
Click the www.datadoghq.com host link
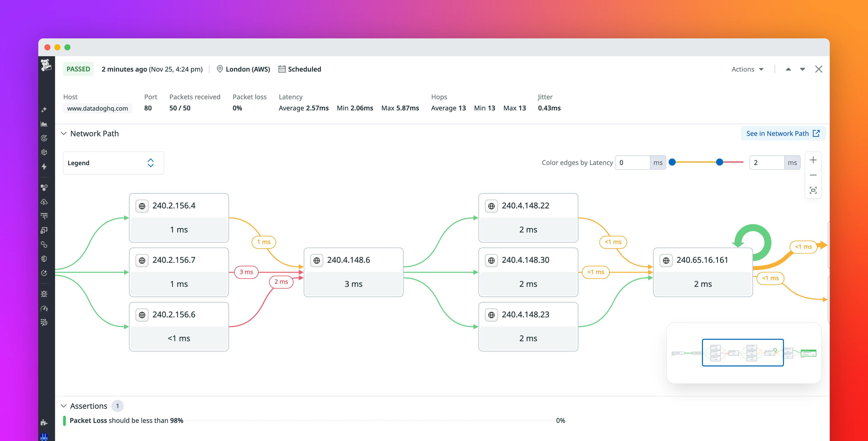[97, 108]
